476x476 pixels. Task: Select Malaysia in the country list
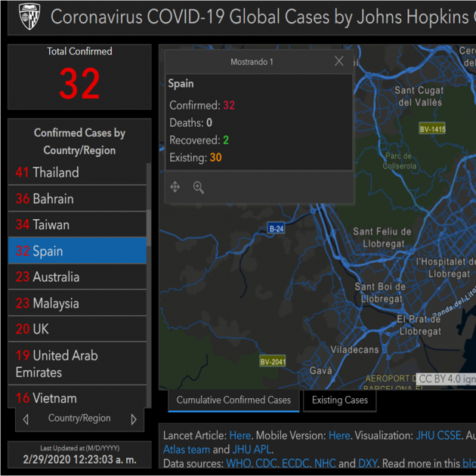pos(77,303)
